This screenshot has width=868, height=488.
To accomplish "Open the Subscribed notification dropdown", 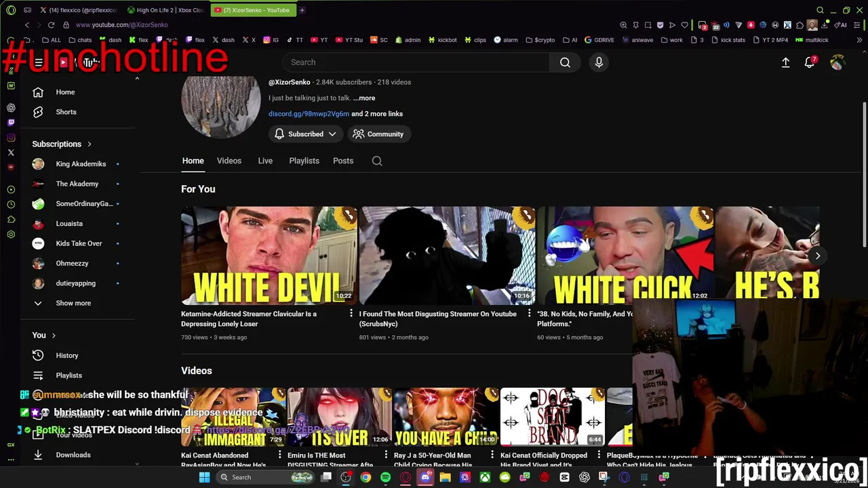I will click(x=306, y=134).
